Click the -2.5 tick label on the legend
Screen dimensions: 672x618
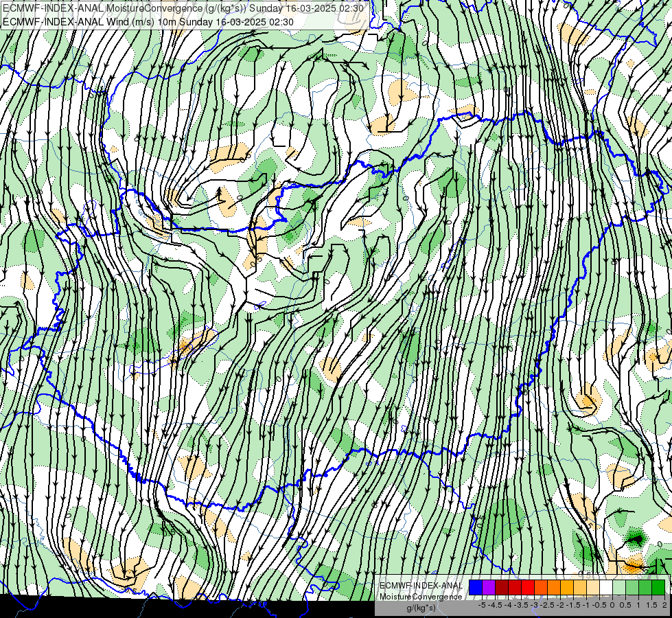tap(547, 605)
